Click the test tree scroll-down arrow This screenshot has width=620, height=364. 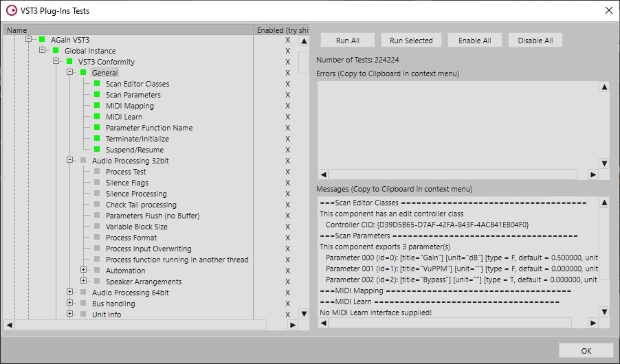[304, 314]
